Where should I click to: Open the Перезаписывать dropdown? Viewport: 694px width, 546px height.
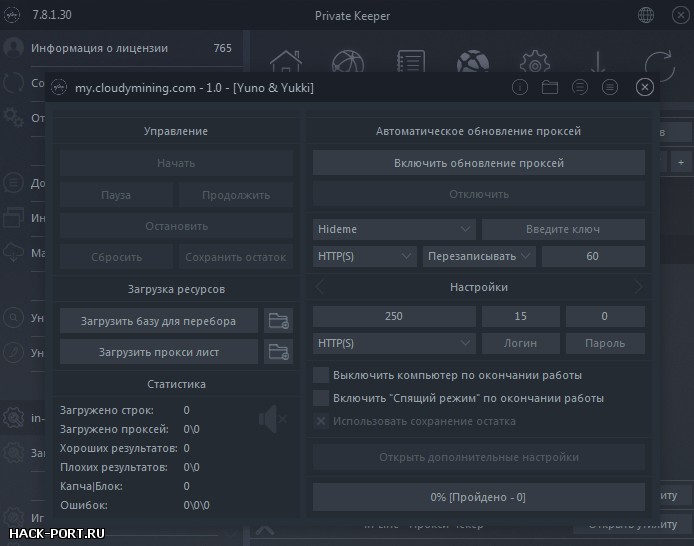479,256
